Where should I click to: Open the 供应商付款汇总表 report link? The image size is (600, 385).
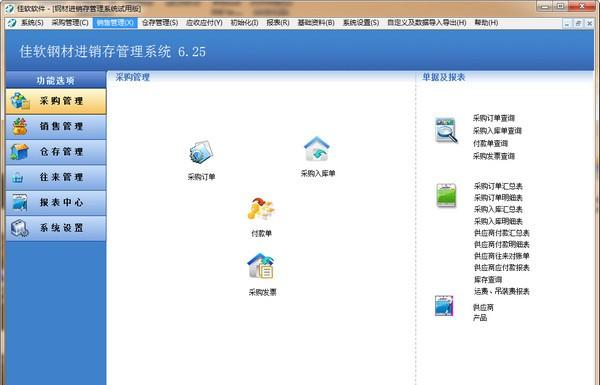(x=502, y=233)
